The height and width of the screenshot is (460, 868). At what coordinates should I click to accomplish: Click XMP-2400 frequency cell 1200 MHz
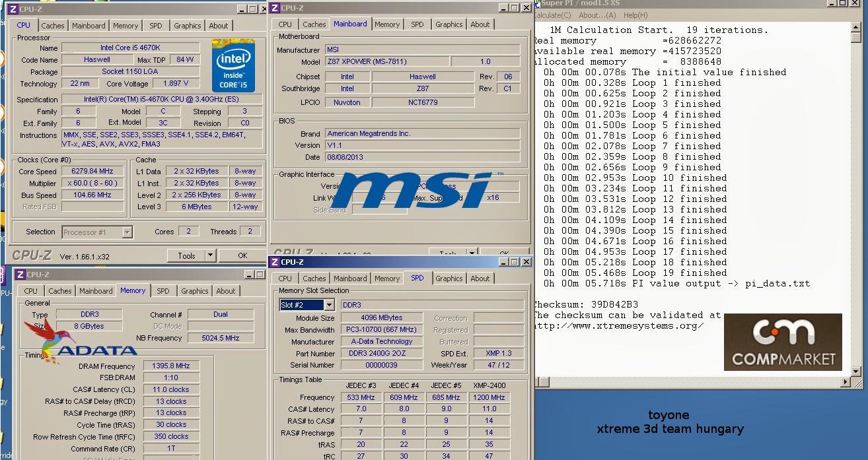489,397
